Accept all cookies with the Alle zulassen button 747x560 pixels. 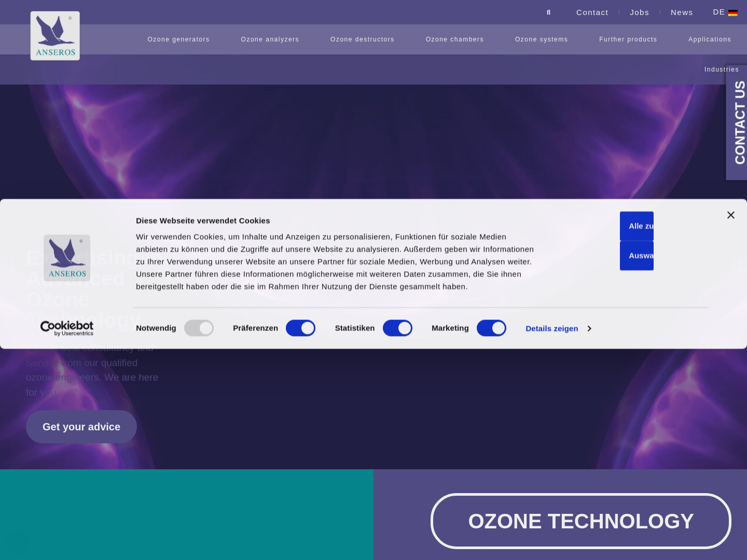point(637,226)
